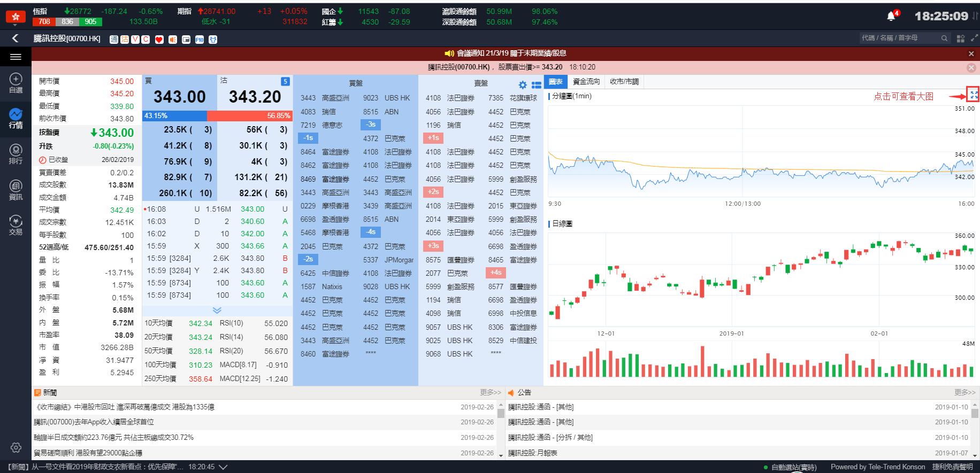Enlarge chart via blue expand icon
This screenshot has height=473, width=980.
pos(974,95)
